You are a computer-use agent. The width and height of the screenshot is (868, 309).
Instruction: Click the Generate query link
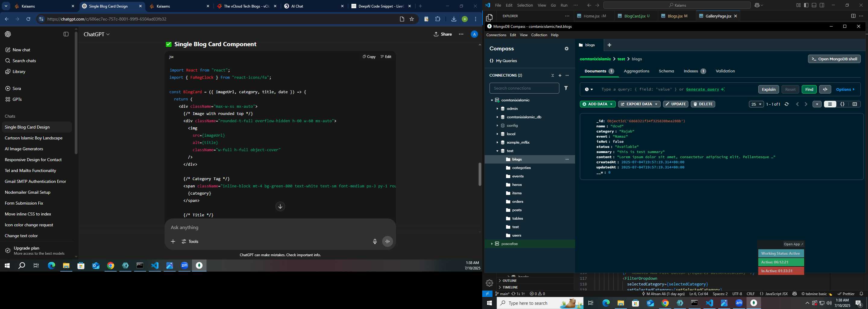[702, 89]
